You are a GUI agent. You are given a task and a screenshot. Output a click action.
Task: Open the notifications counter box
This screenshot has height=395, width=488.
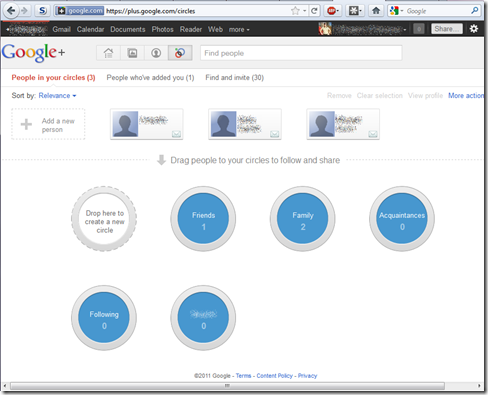pyautogui.click(x=419, y=29)
